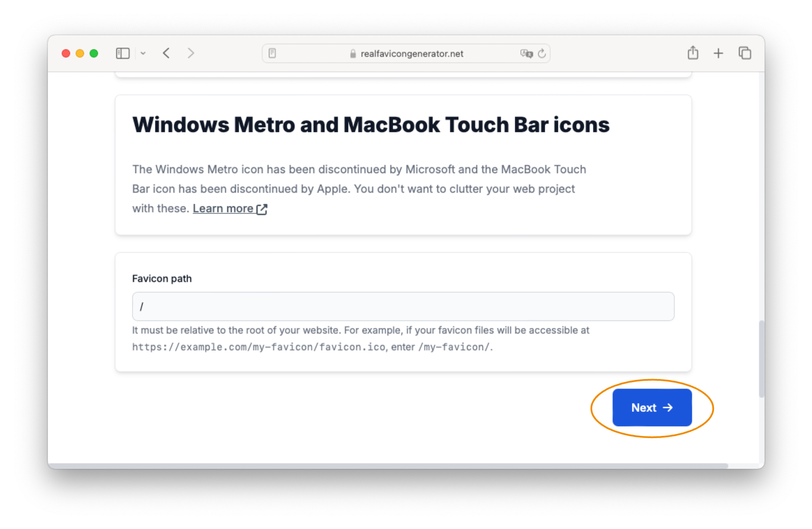Screen dimensions: 812x529
Task: Click the horizontal scrollbar at bottom
Action: pyautogui.click(x=387, y=466)
